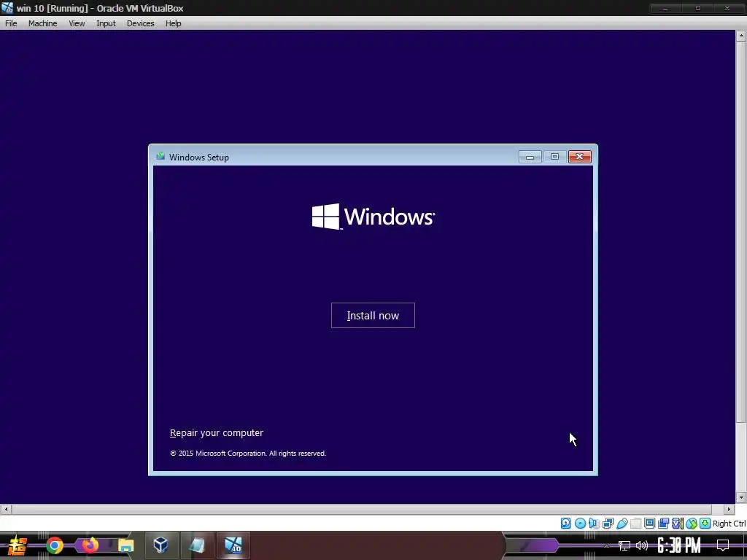747x560 pixels.
Task: Click the vertical scrollbar up arrow
Action: click(741, 36)
